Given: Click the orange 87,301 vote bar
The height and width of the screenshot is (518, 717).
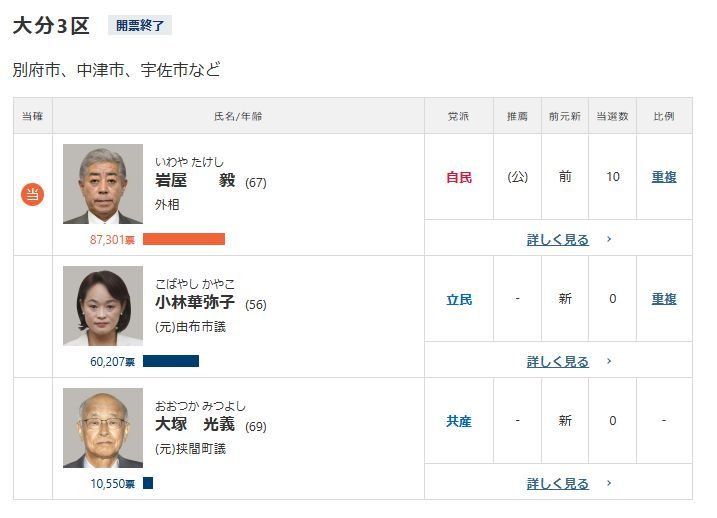Looking at the screenshot, I should pos(184,239).
